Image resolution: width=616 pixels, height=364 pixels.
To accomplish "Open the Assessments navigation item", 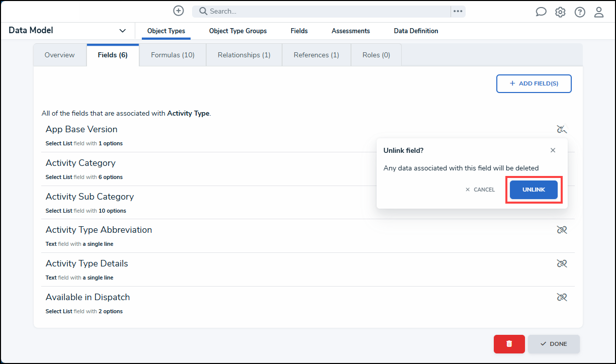I will [350, 31].
